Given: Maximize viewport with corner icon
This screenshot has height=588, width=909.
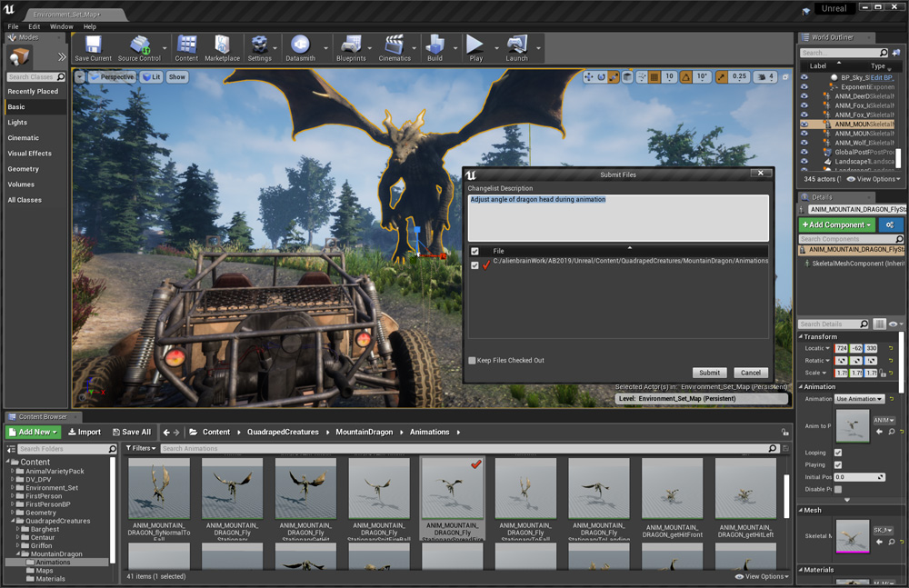Looking at the screenshot, I should click(785, 76).
